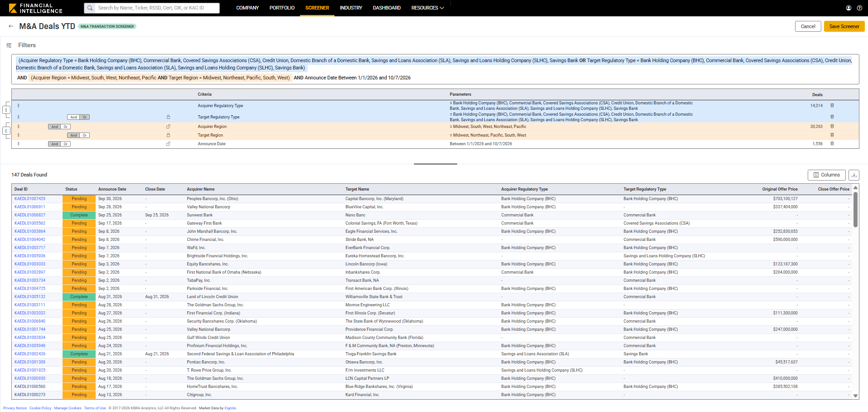The width and height of the screenshot is (868, 412).
Task: Click the results table vertical scrollbar thumb
Action: point(855,209)
